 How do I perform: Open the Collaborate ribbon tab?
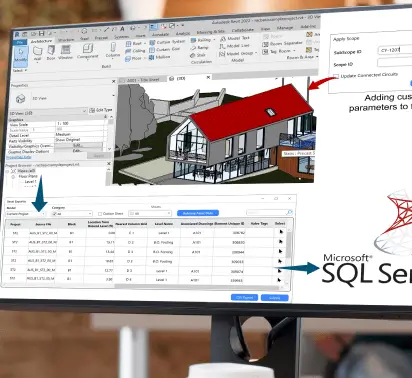click(243, 30)
